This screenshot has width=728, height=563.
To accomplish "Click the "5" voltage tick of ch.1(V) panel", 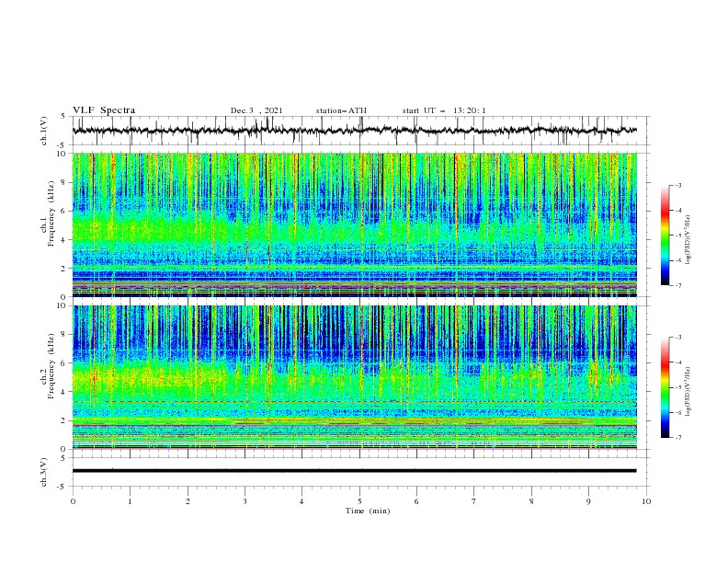I will click(x=63, y=116).
